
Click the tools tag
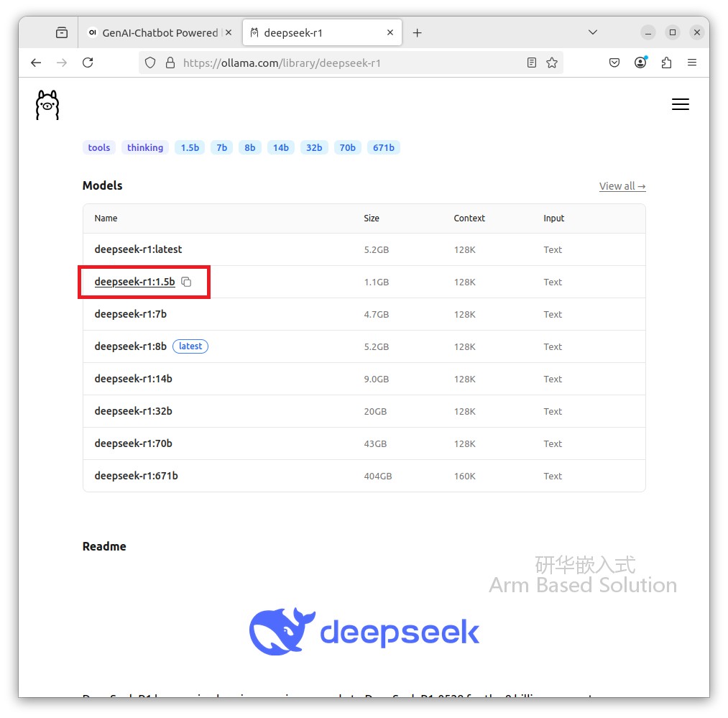click(99, 147)
